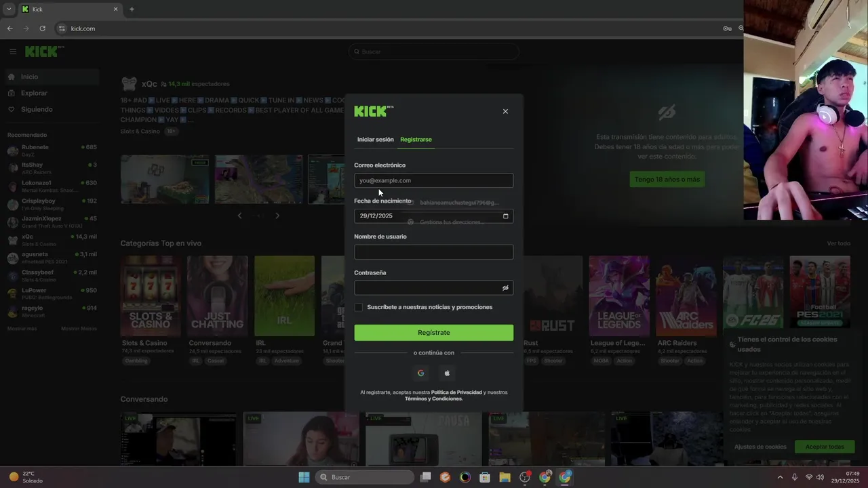Viewport: 868px width, 488px height.
Task: Open the Slots & Casino category card
Action: tap(151, 296)
